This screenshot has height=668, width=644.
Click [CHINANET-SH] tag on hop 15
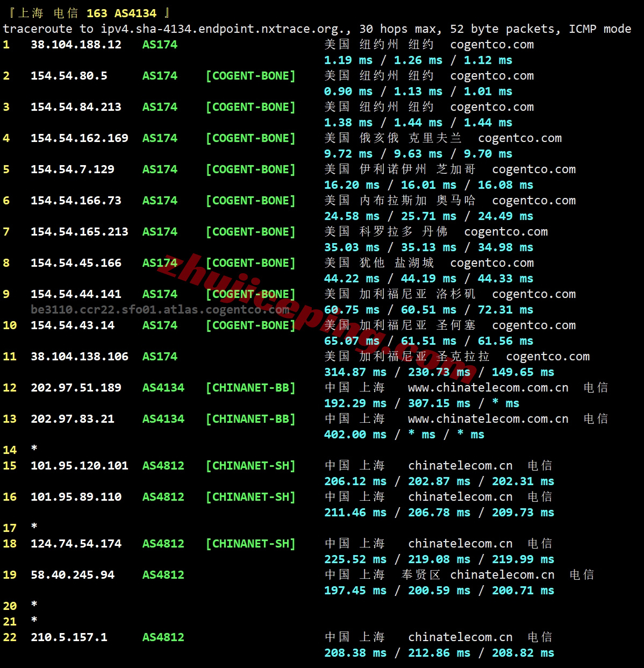click(251, 466)
